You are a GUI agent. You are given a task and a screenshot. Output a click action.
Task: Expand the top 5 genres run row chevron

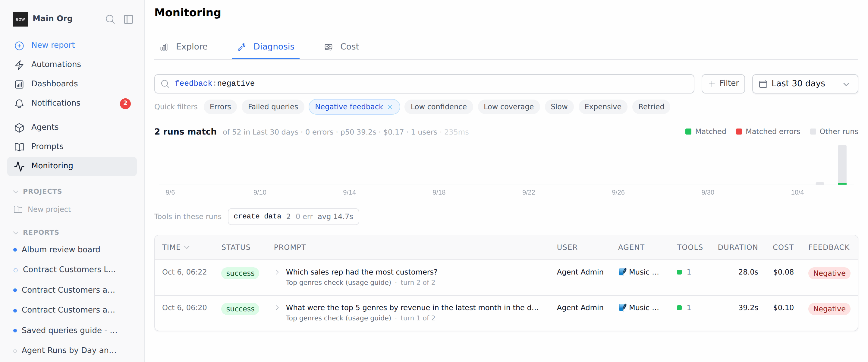(277, 308)
